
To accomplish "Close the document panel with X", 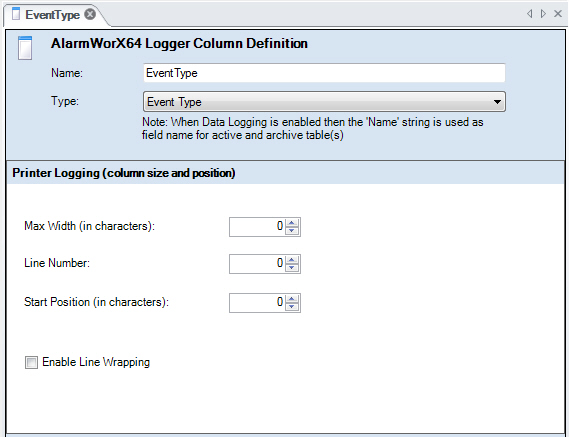I will (558, 14).
